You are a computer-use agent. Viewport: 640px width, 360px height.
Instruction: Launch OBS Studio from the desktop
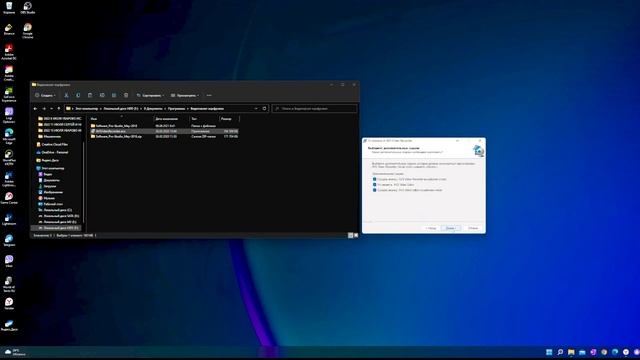27,7
